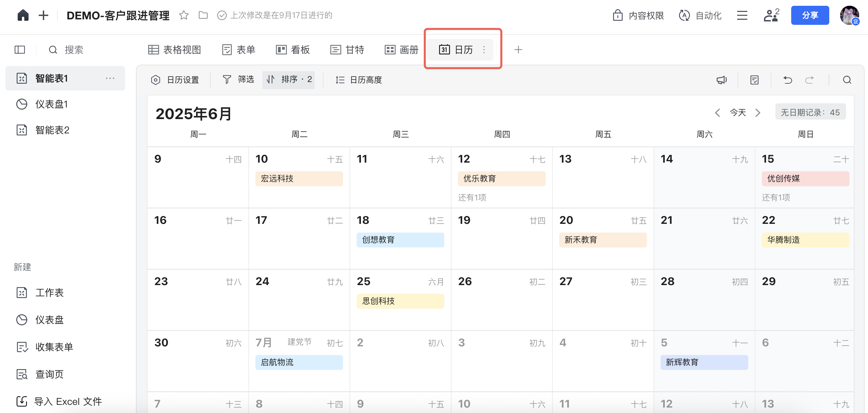Viewport: 868px width, 413px height.
Task: Open the 创想教育 calendar event
Action: pyautogui.click(x=400, y=240)
